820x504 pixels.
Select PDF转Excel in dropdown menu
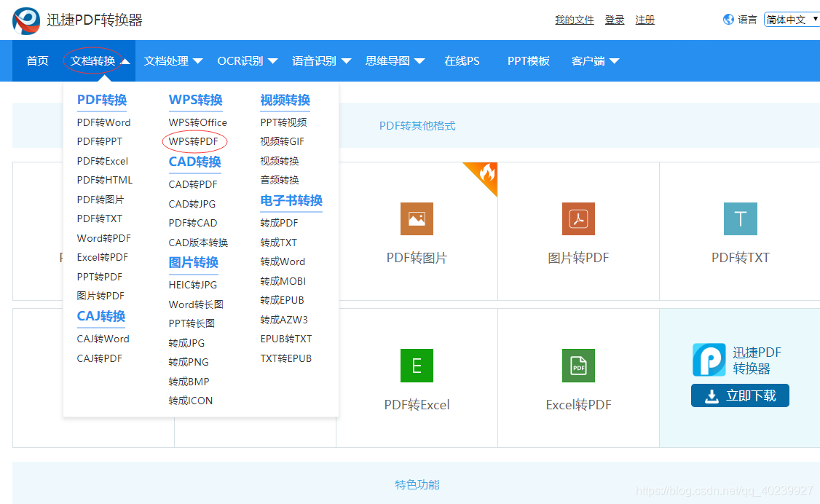pos(103,161)
